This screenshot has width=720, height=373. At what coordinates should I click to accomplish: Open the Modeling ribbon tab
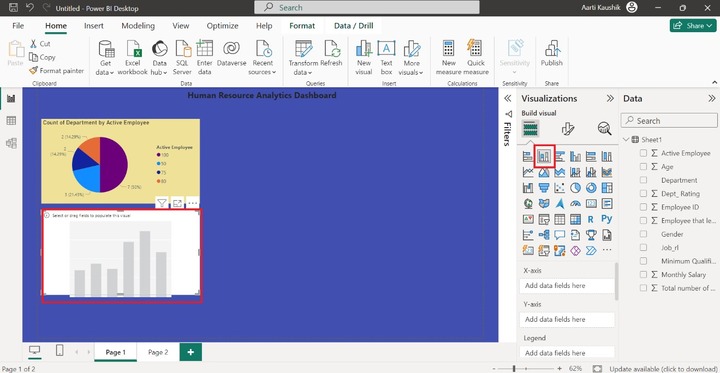point(138,26)
